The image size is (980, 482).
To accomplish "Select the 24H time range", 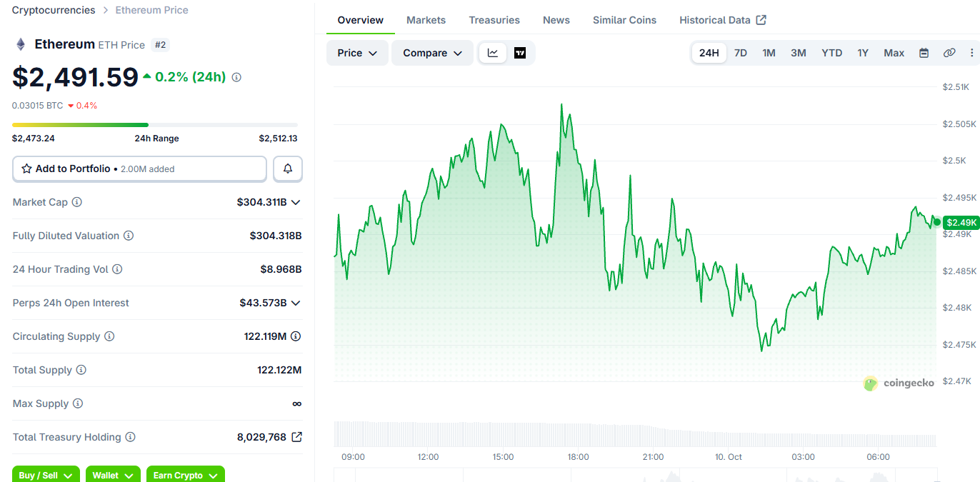I will coord(709,53).
